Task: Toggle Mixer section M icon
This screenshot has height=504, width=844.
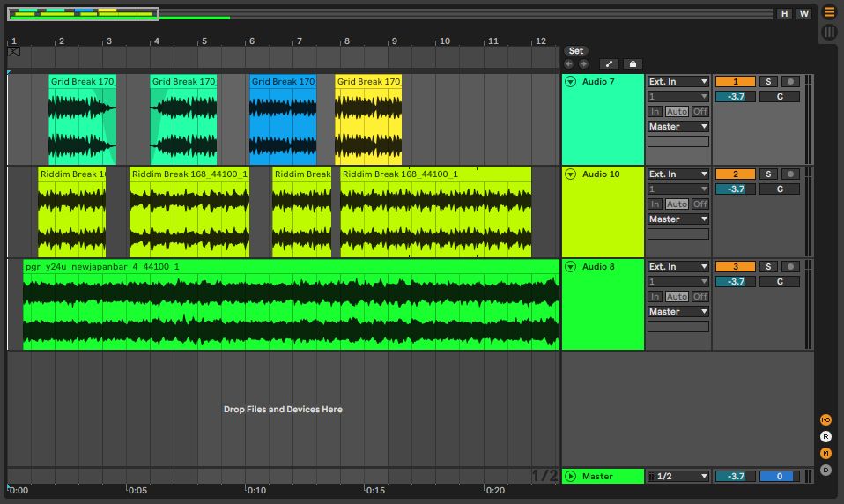Action: (825, 454)
